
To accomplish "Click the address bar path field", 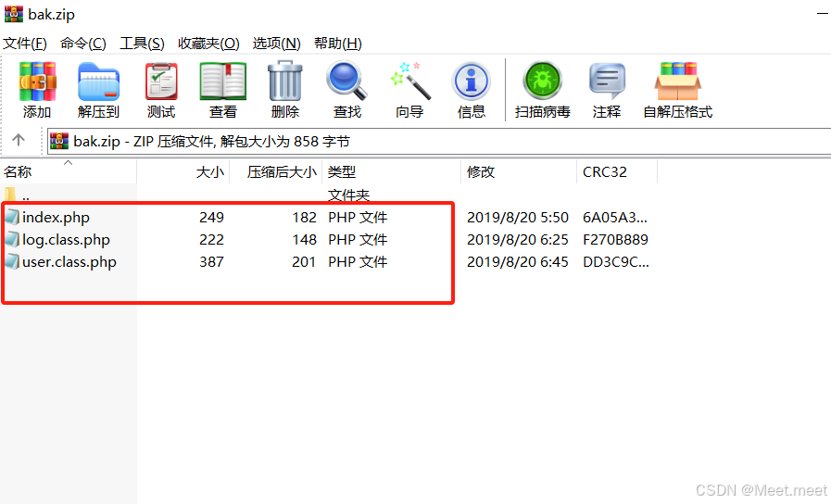I will coord(439,142).
